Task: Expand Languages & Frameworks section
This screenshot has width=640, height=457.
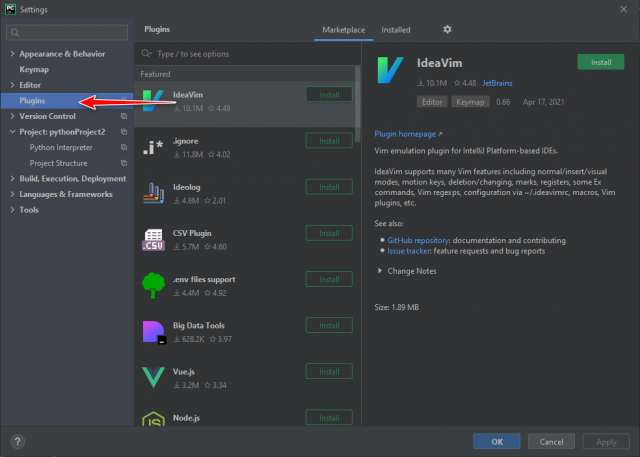Action: click(x=12, y=194)
